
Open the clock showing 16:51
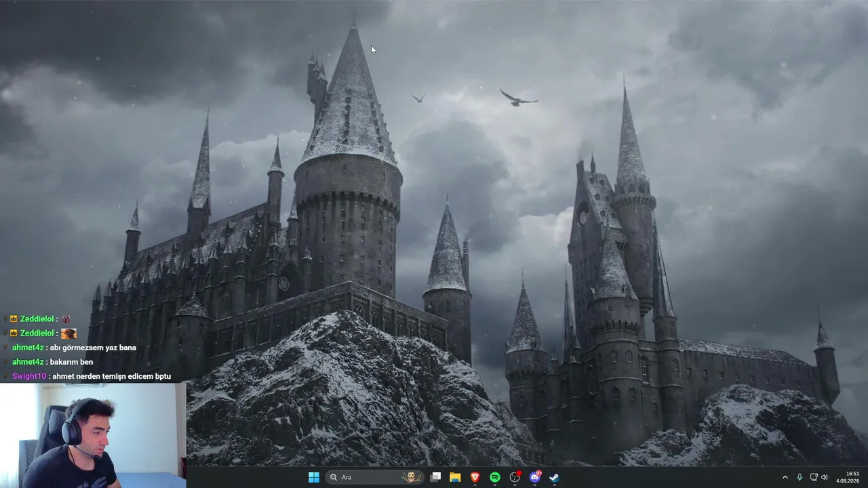848,477
